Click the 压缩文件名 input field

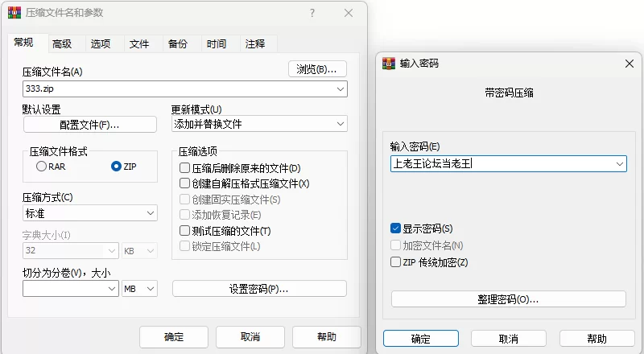tap(185, 88)
